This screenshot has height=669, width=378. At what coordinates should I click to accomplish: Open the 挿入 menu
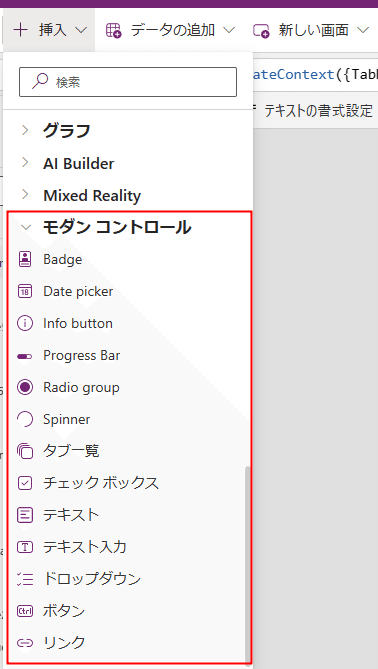coord(49,30)
